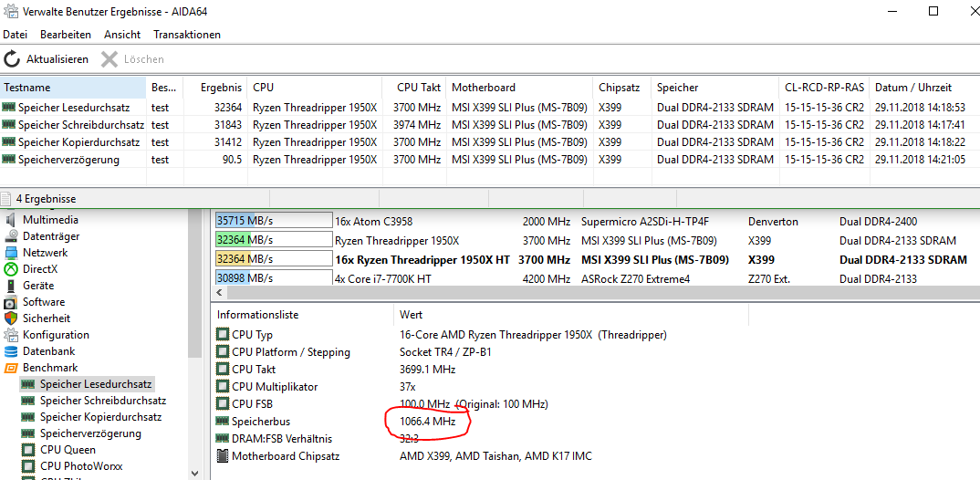Click the Supermicro A2SDi-H-TP4F motherboard entry
980x480 pixels.
(x=645, y=221)
